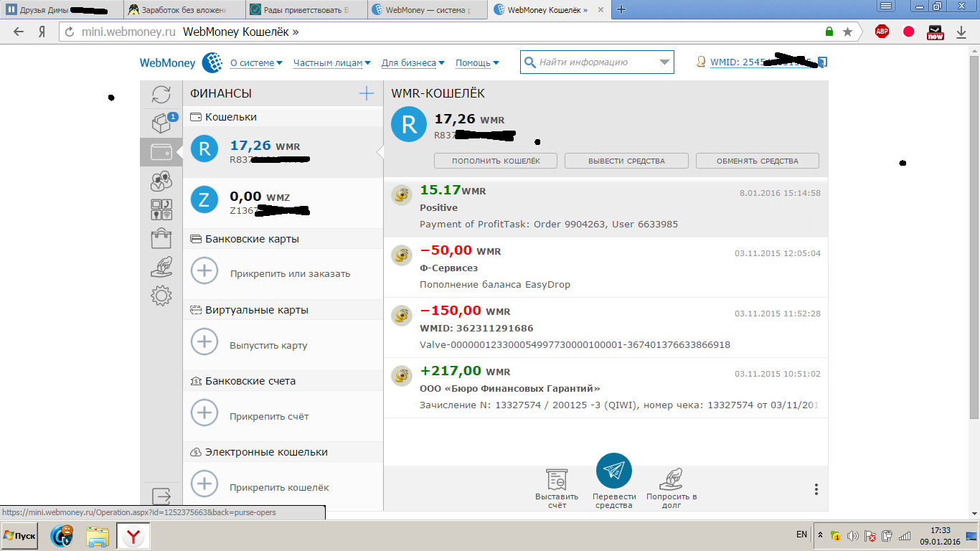Open the loans hand icon in the sidebar
Screen dimensions: 980x551
click(x=161, y=266)
